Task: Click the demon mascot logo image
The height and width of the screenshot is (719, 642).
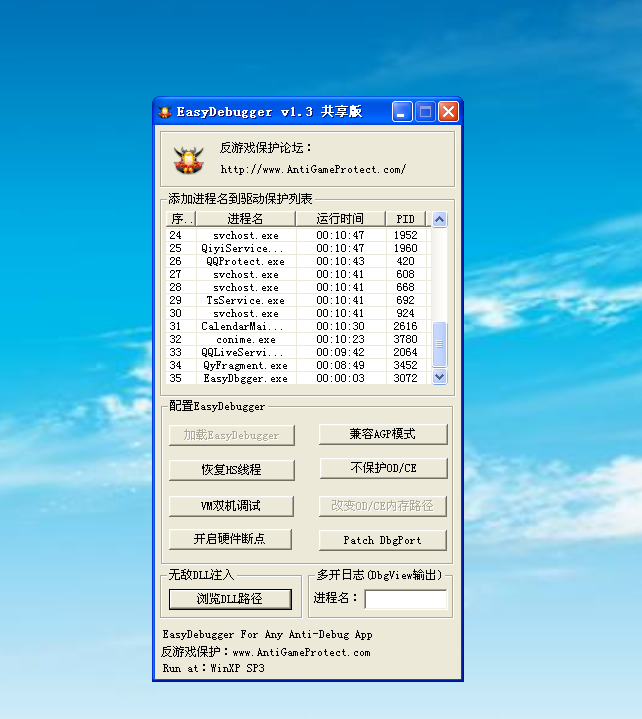Action: click(188, 160)
